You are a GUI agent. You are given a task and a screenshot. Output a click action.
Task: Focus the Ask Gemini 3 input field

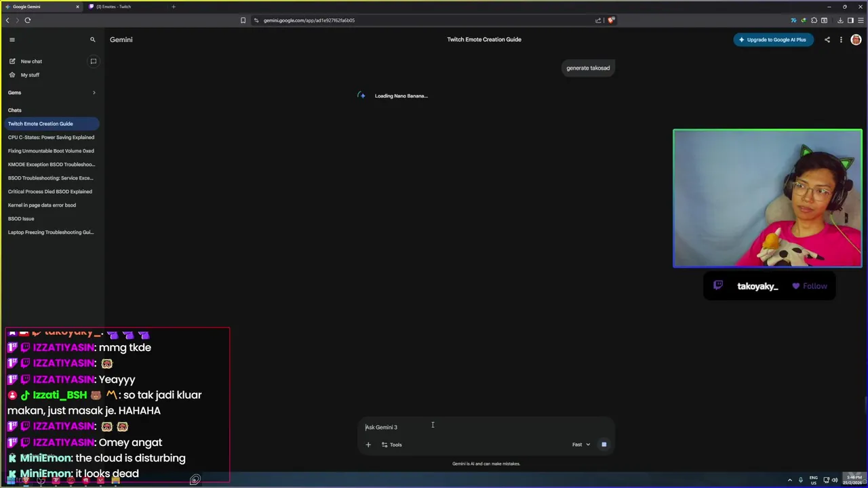point(486,427)
